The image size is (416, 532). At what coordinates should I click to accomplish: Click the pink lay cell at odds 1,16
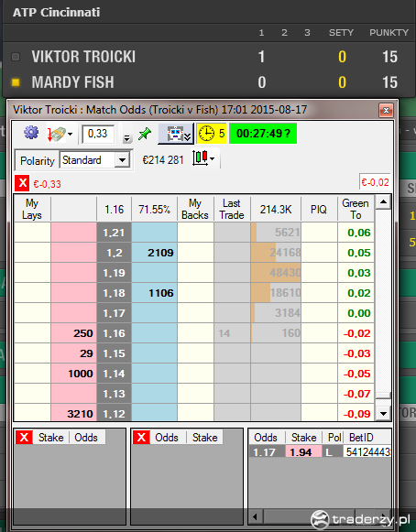pos(73,333)
